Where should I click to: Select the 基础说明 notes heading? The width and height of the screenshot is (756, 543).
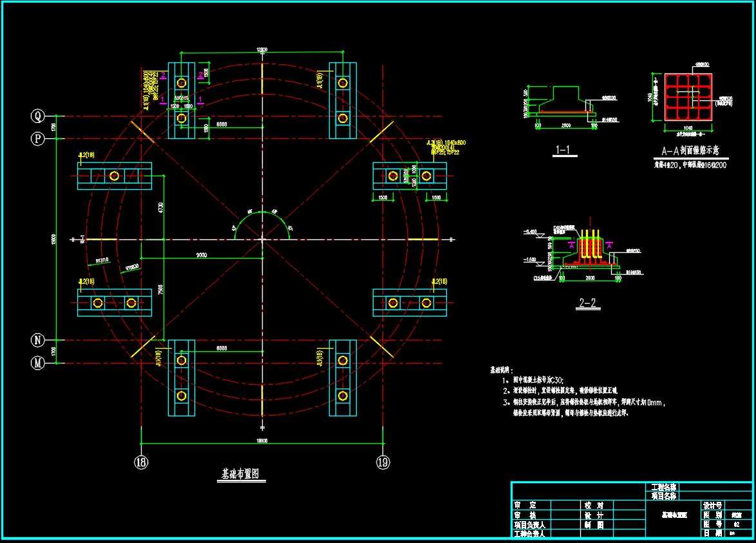pos(502,370)
